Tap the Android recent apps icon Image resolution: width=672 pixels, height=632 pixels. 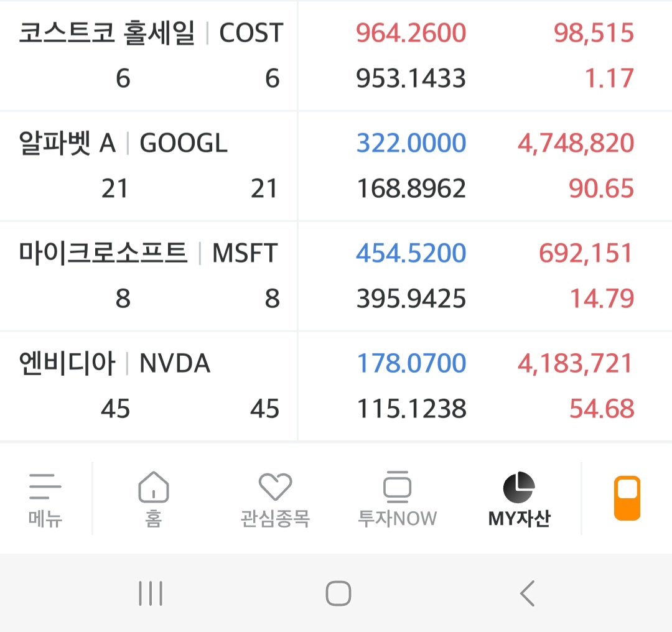coord(151,593)
